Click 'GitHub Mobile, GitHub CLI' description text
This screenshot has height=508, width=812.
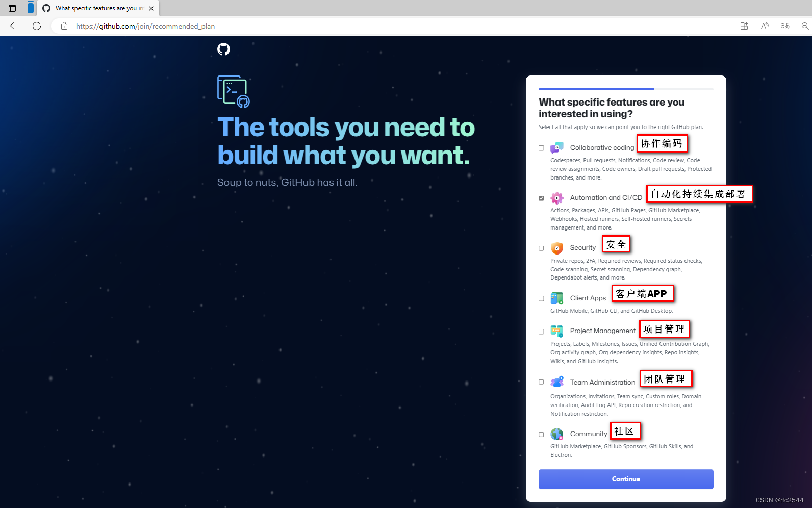click(x=612, y=311)
